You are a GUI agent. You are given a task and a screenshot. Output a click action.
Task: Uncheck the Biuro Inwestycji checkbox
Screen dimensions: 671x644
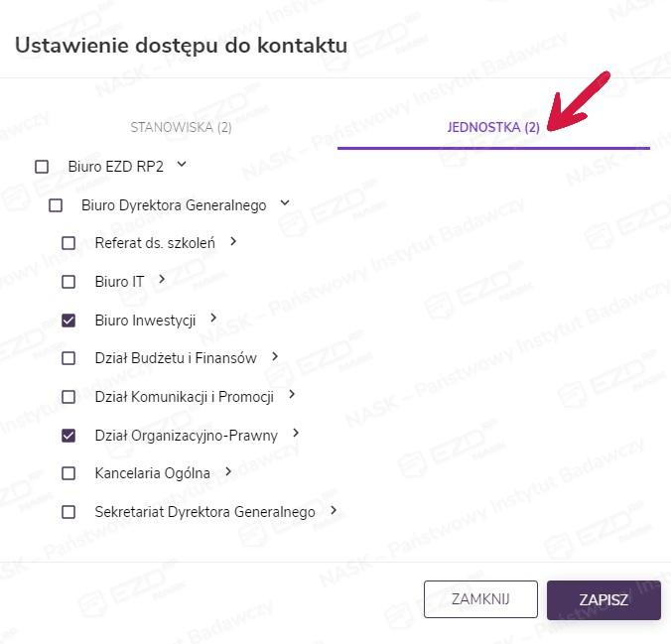pos(68,321)
